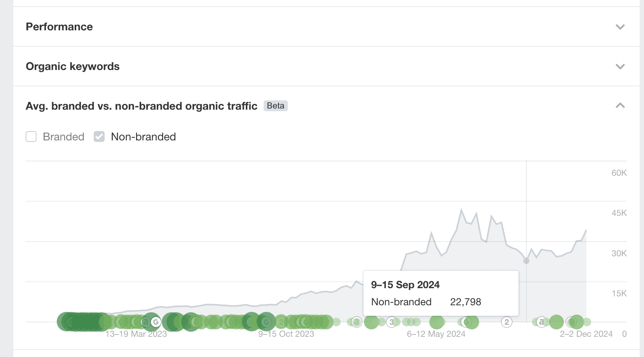644x357 pixels.
Task: Click the circled 2 marker before Sep 2024
Action: (506, 322)
